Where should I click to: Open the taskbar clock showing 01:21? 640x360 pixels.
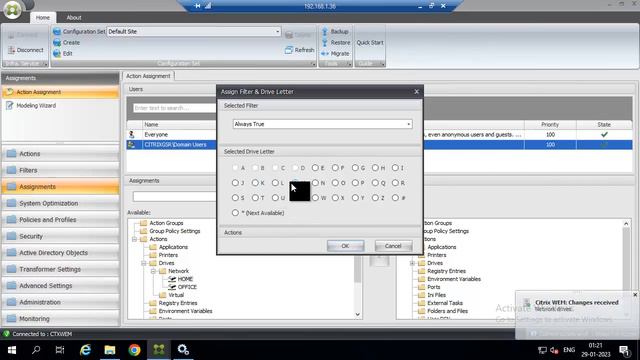(x=596, y=350)
